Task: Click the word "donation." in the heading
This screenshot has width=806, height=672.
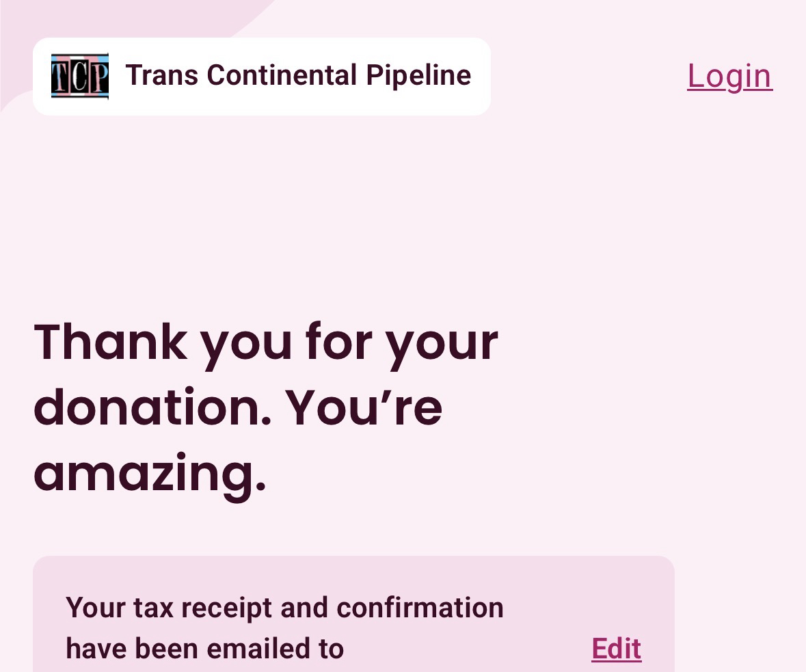Action: click(x=152, y=407)
